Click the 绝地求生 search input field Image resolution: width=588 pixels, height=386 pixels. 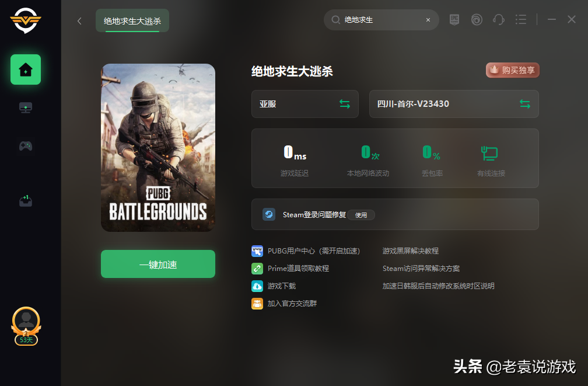coord(379,20)
